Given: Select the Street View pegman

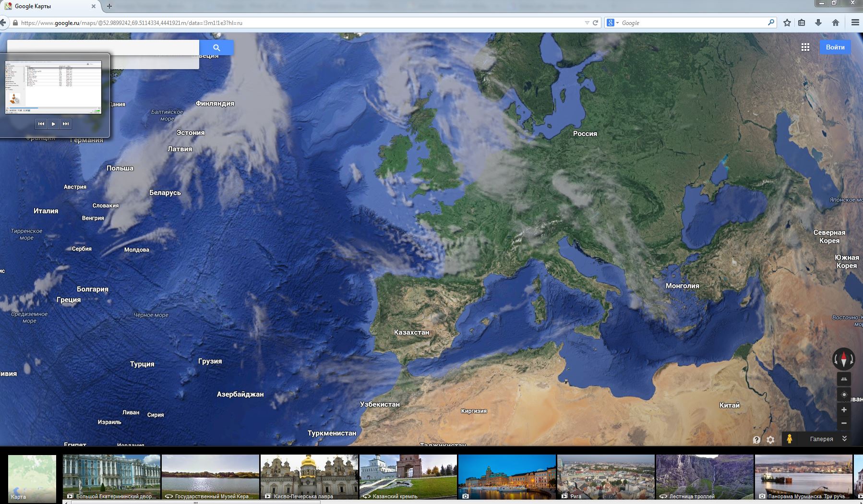Looking at the screenshot, I should pyautogui.click(x=789, y=439).
